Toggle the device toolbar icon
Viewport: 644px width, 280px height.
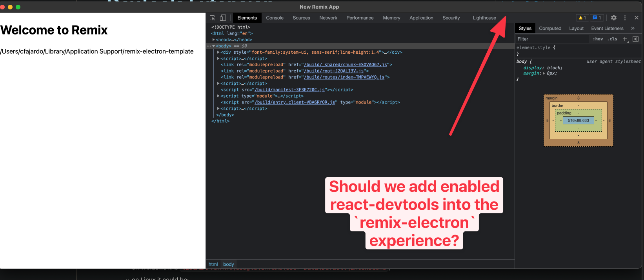point(223,18)
